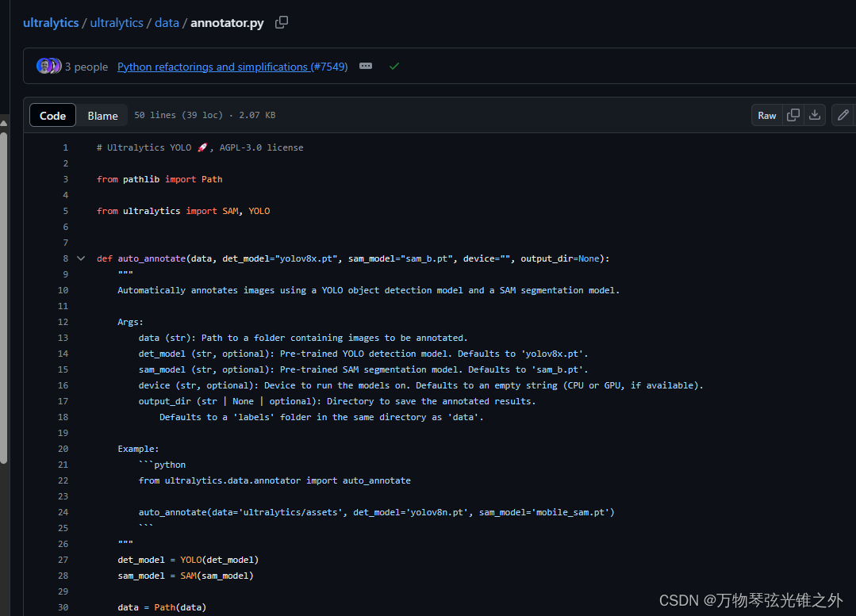Open the data folder breadcrumb
The width and height of the screenshot is (856, 616).
coord(167,23)
